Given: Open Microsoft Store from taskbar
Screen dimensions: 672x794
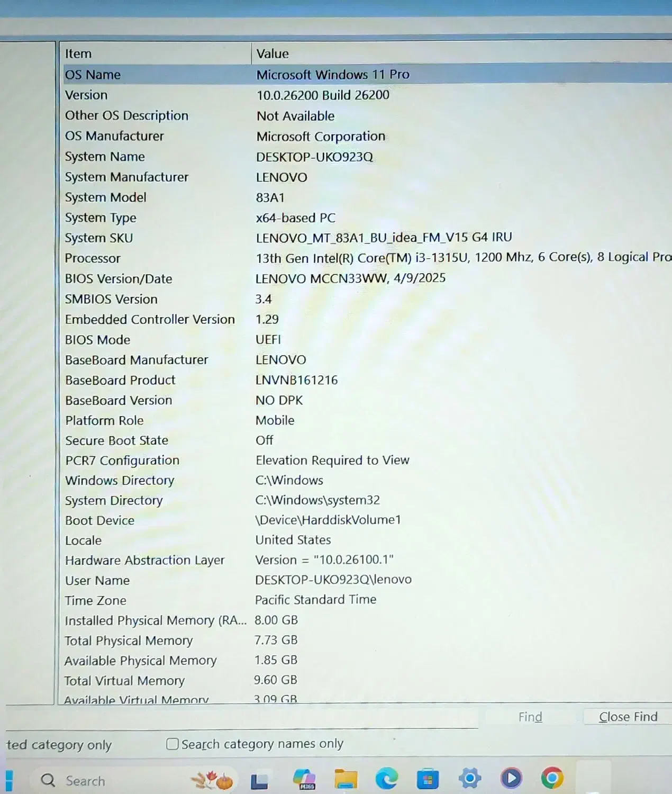Looking at the screenshot, I should point(428,779).
